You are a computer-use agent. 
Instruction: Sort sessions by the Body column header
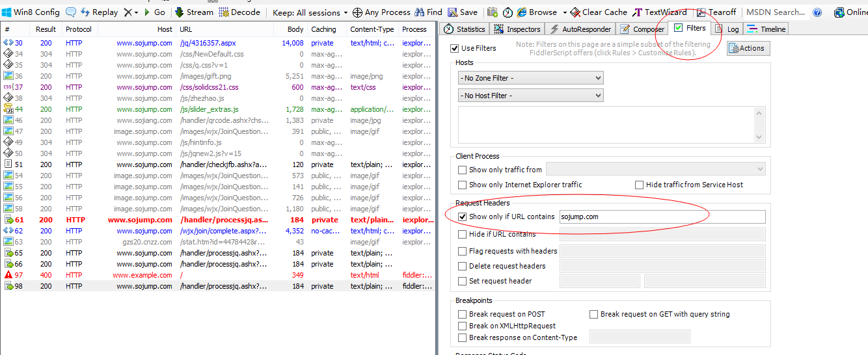(x=290, y=29)
